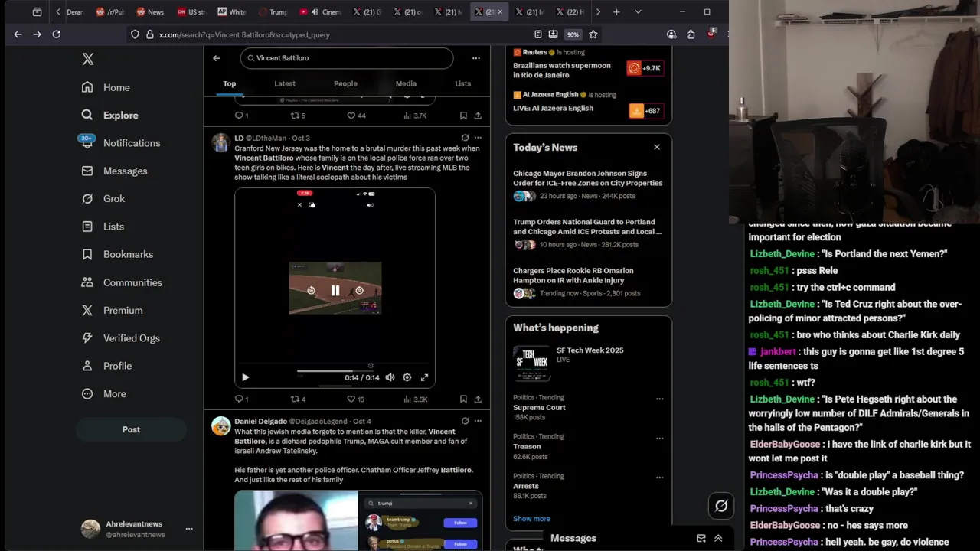Image resolution: width=980 pixels, height=551 pixels.
Task: Switch to the Top tab
Action: 230,83
